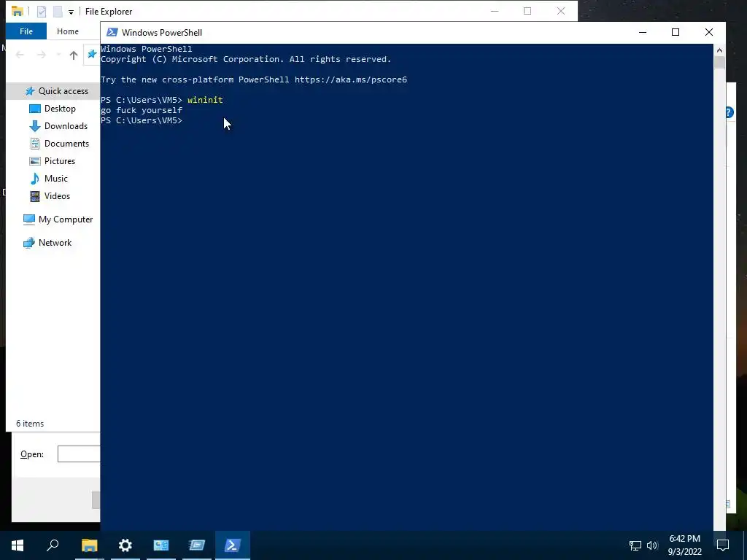Show taskbar clock and calendar
747x560 pixels.
pyautogui.click(x=684, y=545)
